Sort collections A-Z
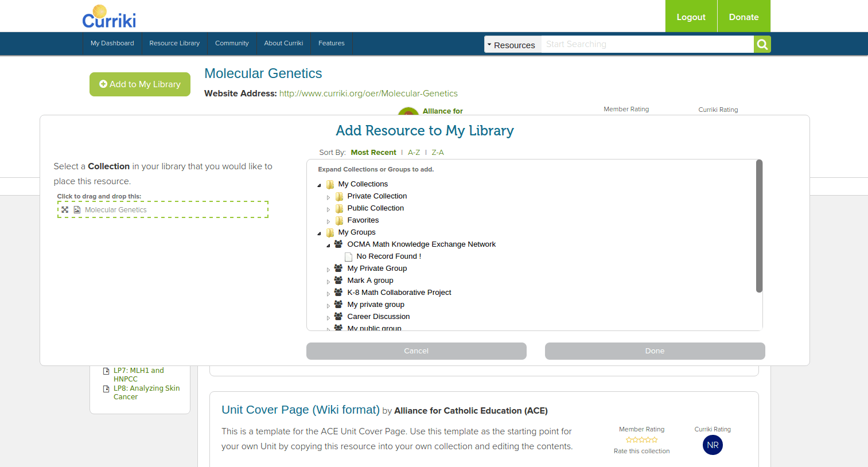 (414, 153)
